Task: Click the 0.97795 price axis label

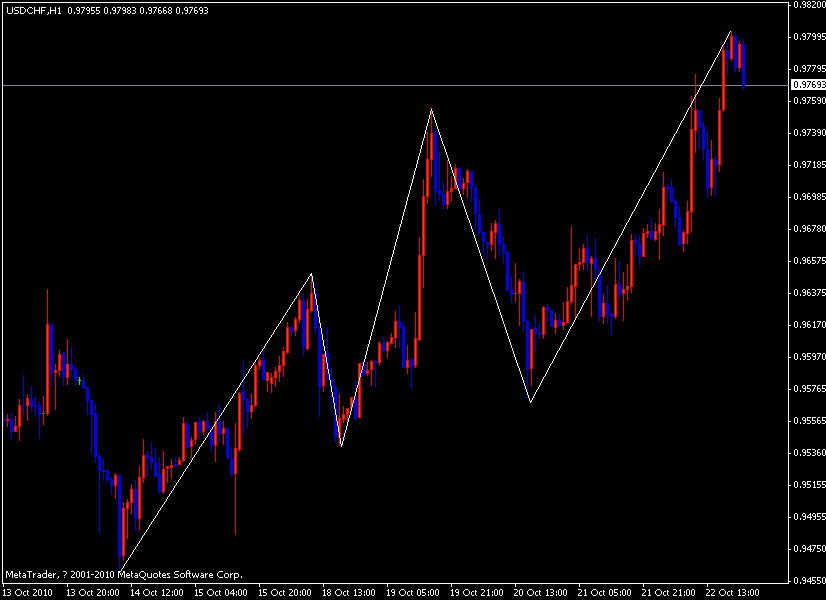Action: pyautogui.click(x=809, y=69)
